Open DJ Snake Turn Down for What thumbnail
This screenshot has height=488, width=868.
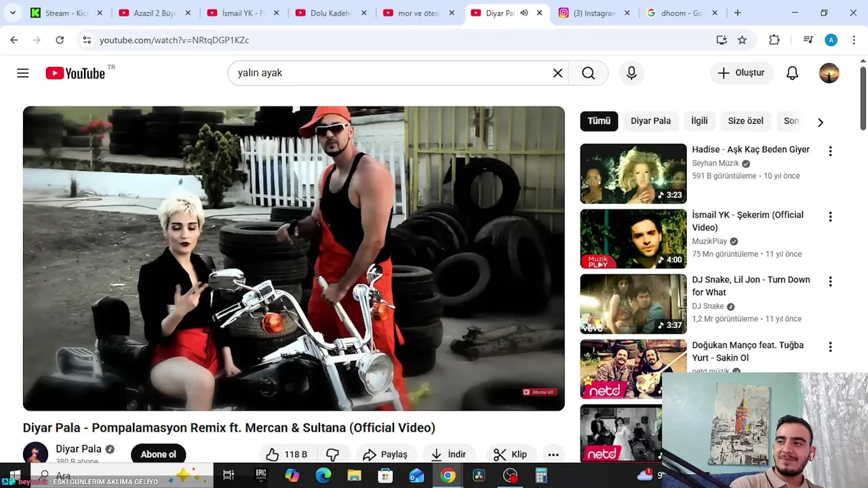(633, 304)
